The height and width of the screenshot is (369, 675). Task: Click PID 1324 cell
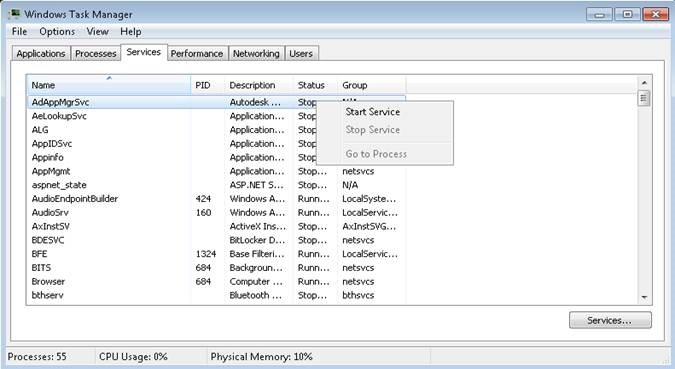coord(206,254)
